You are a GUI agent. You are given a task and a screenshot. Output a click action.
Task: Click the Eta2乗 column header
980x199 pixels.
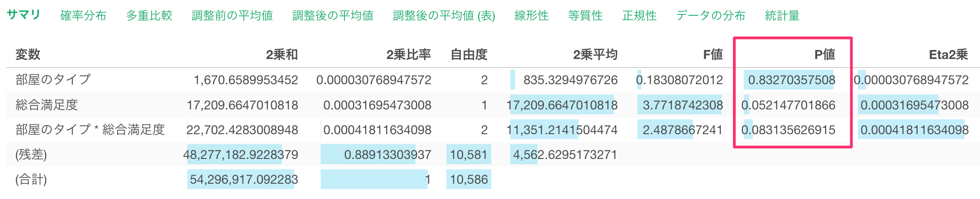pos(948,54)
